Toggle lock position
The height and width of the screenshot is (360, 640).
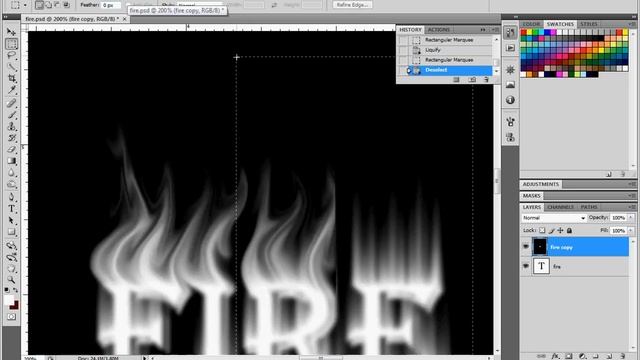(x=560, y=231)
